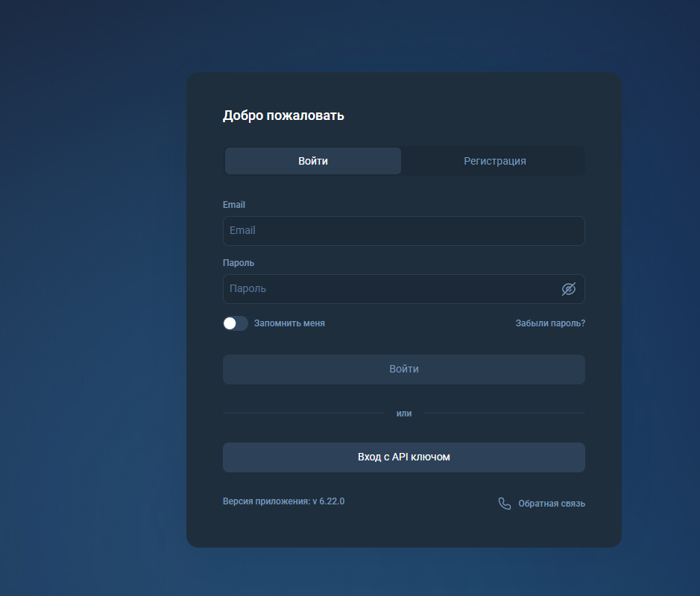
Task: Click the Версия приложения: v 6.22.0 text
Action: point(283,501)
